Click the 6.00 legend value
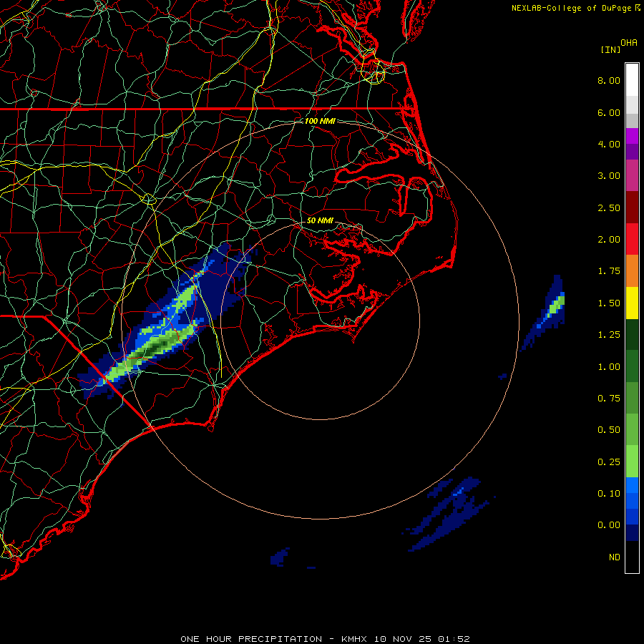The width and height of the screenshot is (644, 644). 609,112
